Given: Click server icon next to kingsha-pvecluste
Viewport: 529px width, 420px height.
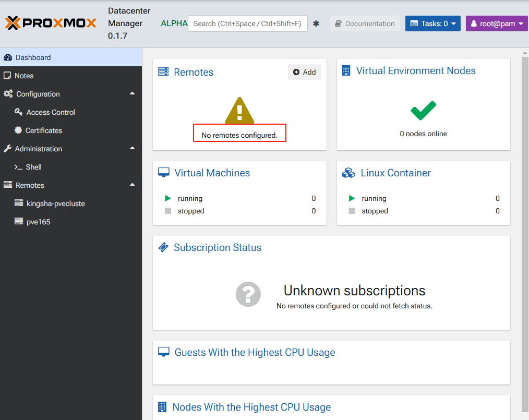Looking at the screenshot, I should [19, 203].
